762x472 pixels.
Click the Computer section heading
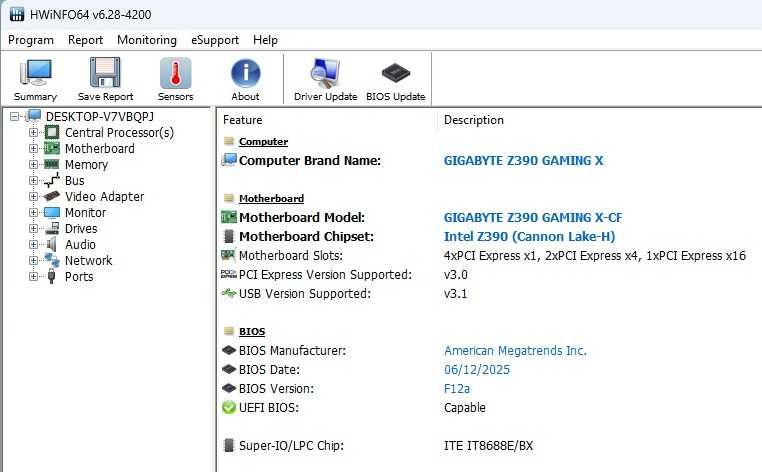263,141
